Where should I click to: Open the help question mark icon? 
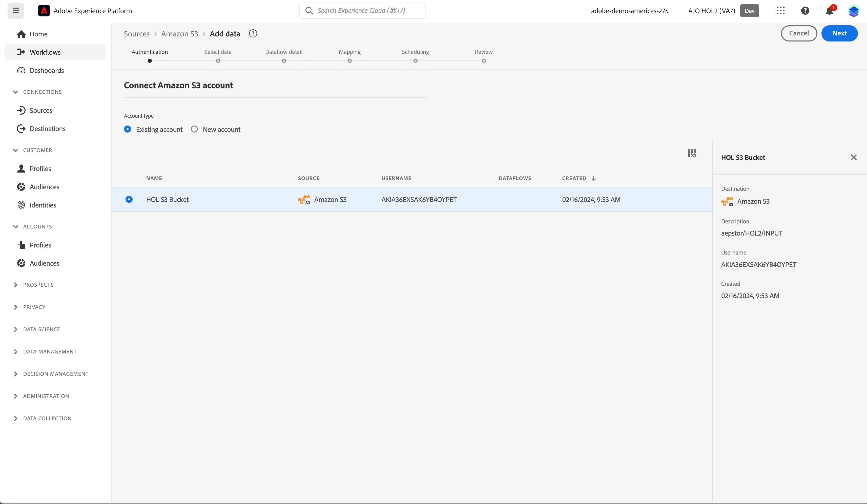(805, 11)
